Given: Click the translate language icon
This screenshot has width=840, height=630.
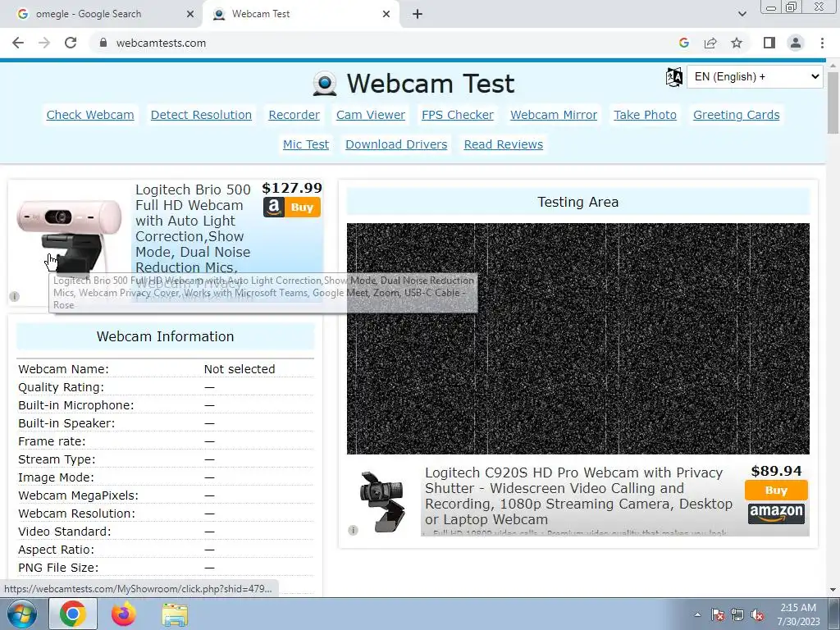Looking at the screenshot, I should [x=674, y=77].
